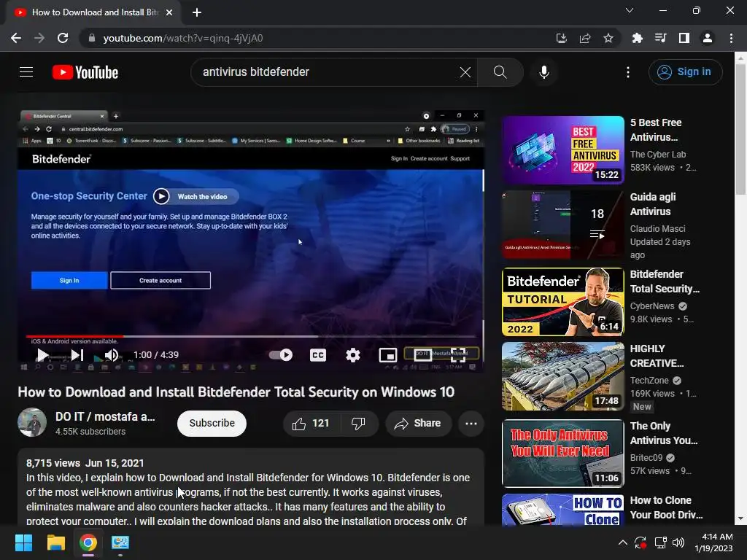Screen dimensions: 747x560
Task: Open a new browser tab
Action: (x=197, y=12)
